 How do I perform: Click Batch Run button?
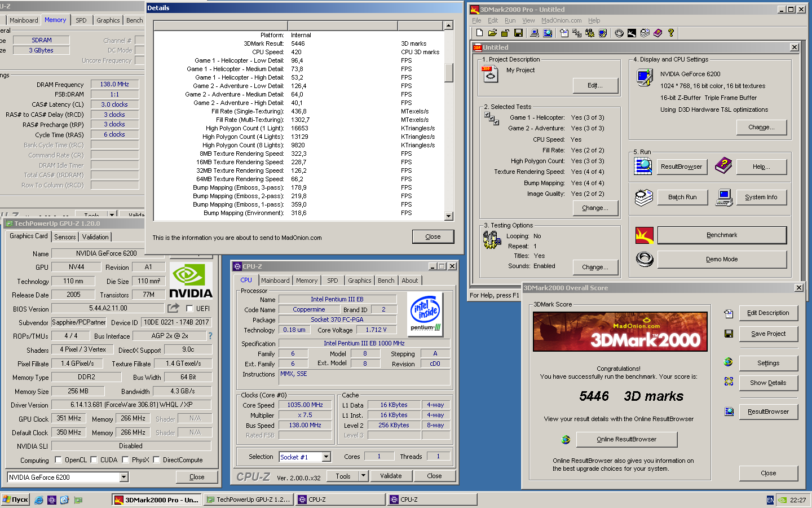pyautogui.click(x=682, y=197)
